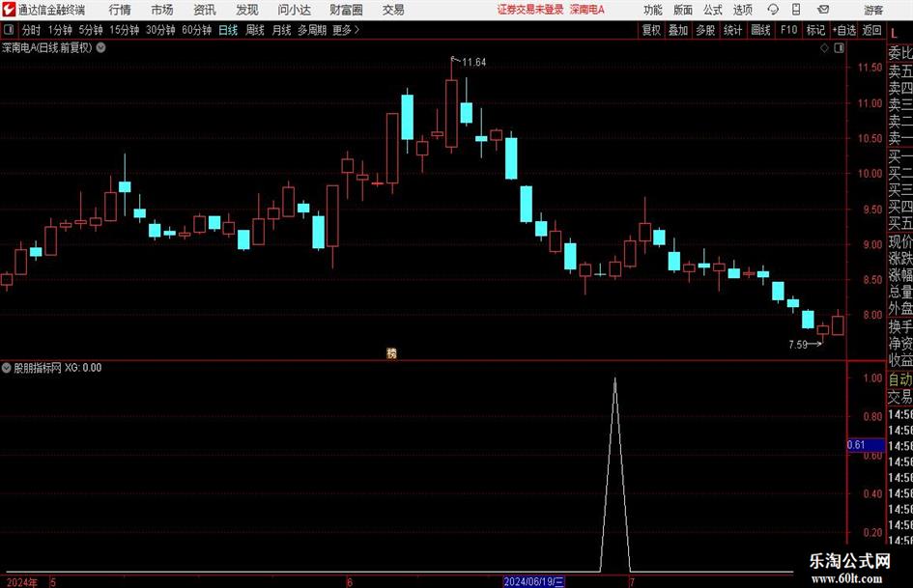Click the 统计 statistics button
Image resolution: width=913 pixels, height=588 pixels.
tap(732, 30)
